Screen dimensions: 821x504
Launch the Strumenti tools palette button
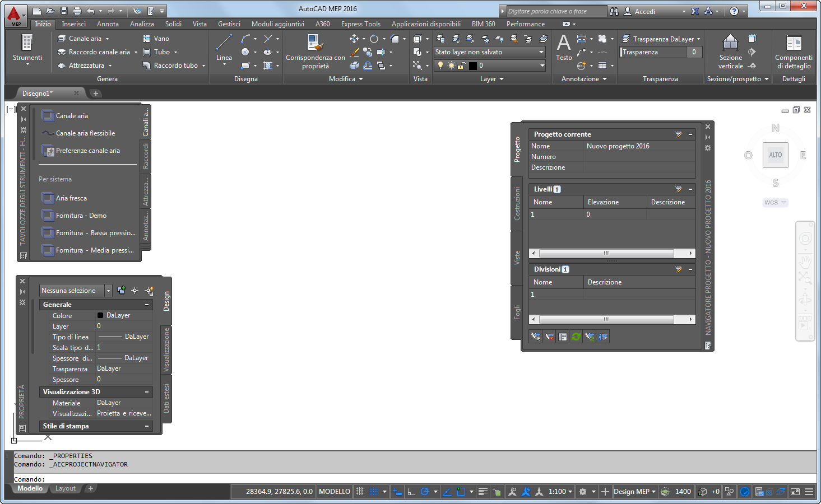[27, 49]
